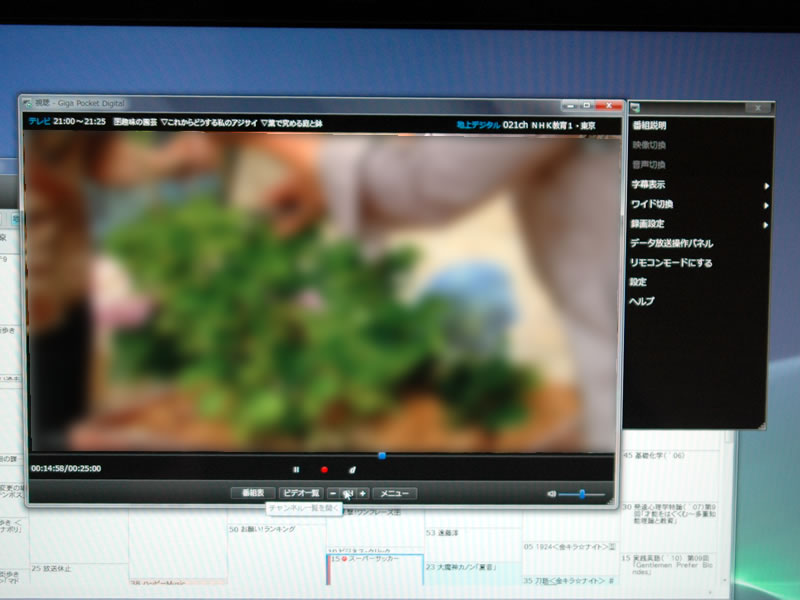Open the ビデオ一覧 video list
The height and width of the screenshot is (600, 800).
tap(301, 493)
